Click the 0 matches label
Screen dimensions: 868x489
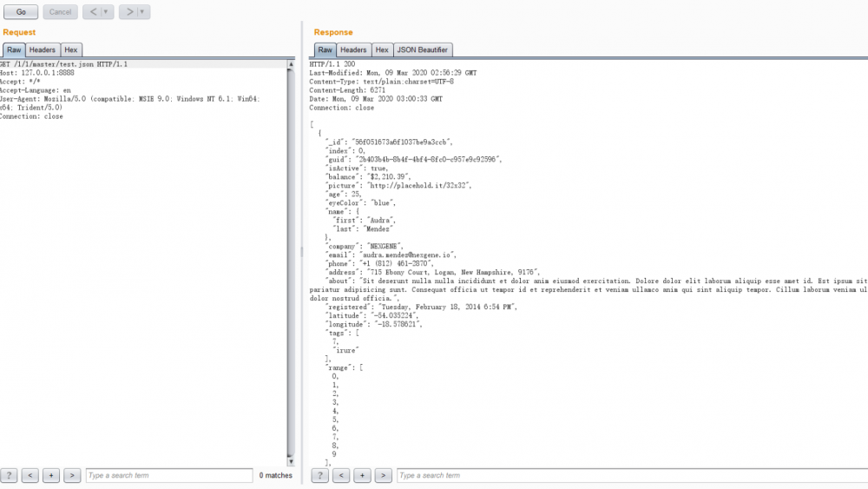[276, 475]
